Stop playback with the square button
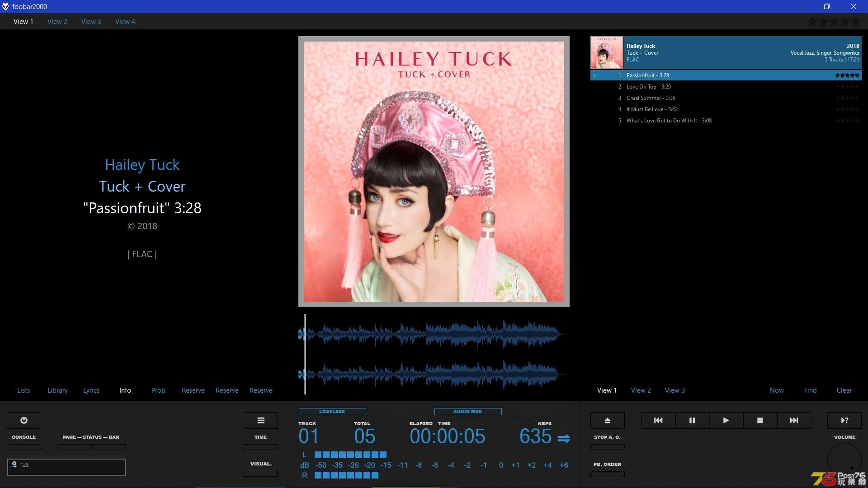Viewport: 868px width, 488px height. 760,420
